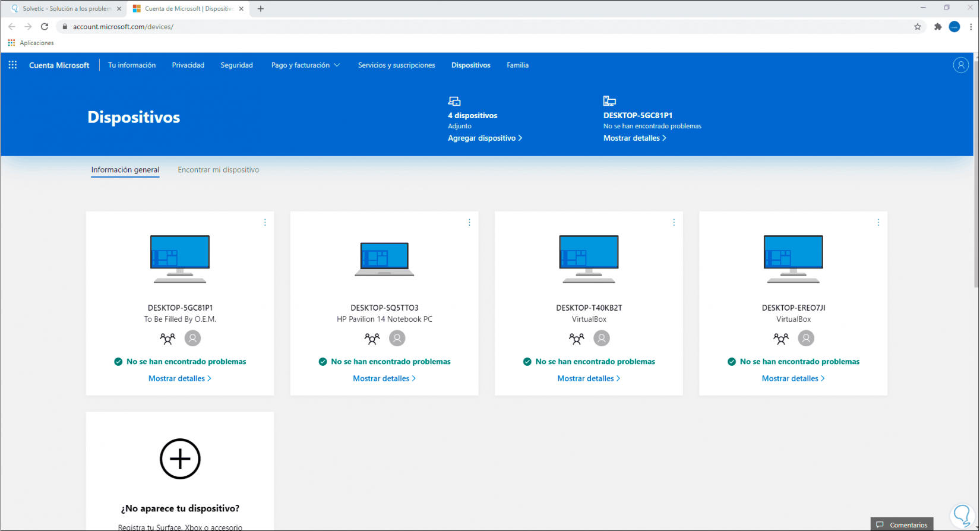Click the devices icon above 4 dispositivos
This screenshot has height=531, width=980.
pos(454,101)
